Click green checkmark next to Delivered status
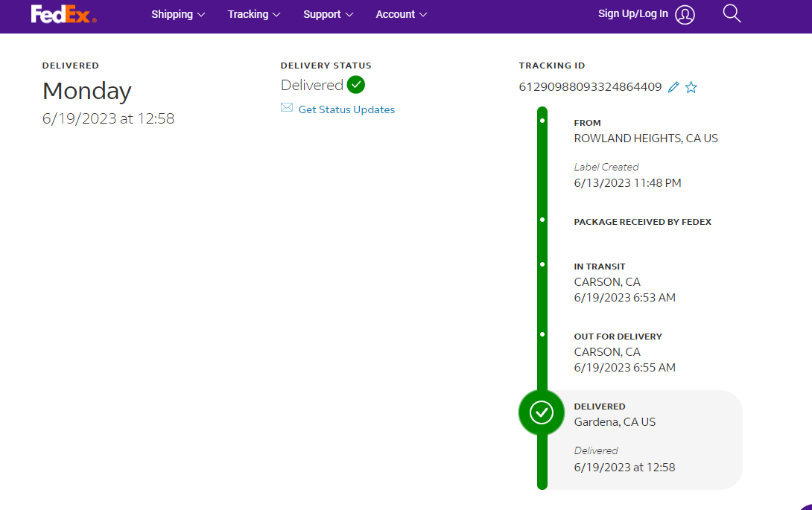Screen dimensions: 812x510 (356, 85)
